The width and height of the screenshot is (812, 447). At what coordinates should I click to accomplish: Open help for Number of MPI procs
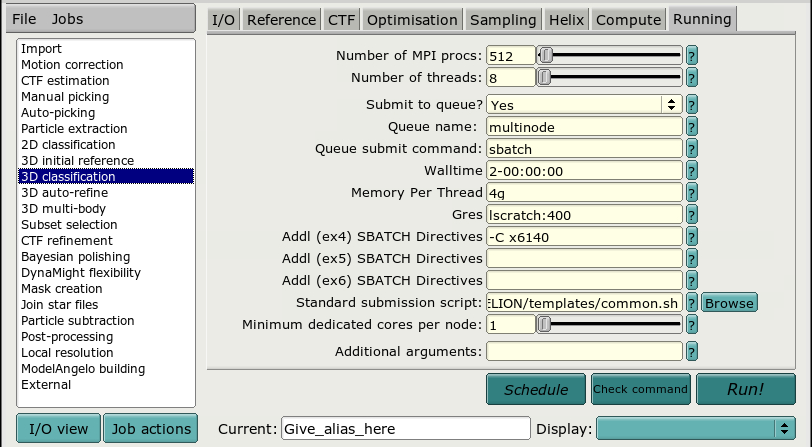(691, 55)
